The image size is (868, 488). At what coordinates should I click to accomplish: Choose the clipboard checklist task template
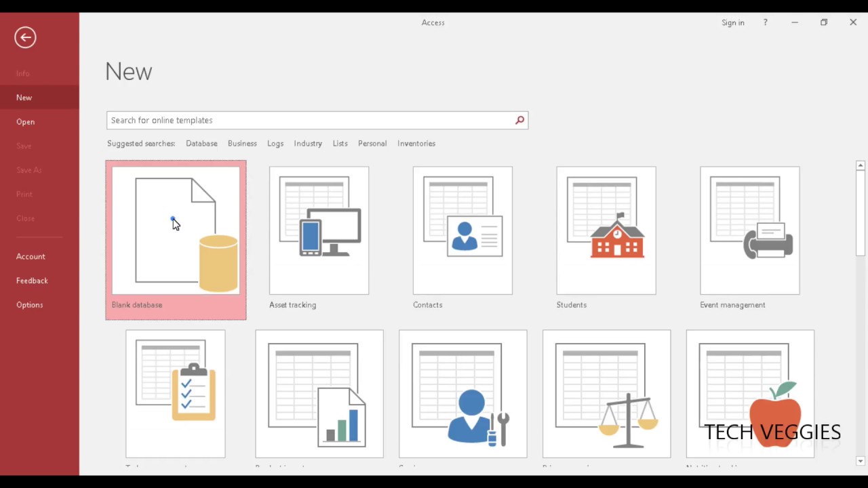[176, 394]
